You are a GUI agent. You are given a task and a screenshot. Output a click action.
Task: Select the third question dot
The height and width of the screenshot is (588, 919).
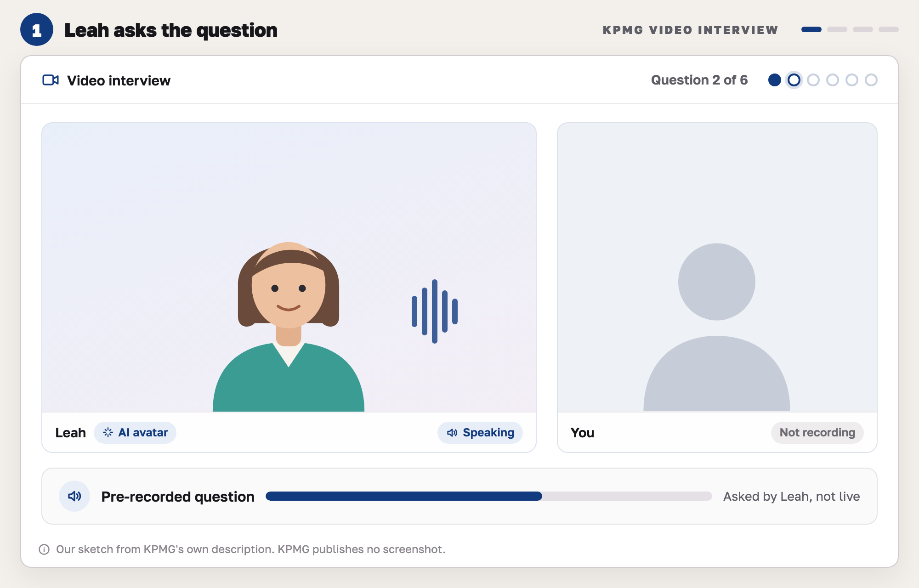point(813,80)
